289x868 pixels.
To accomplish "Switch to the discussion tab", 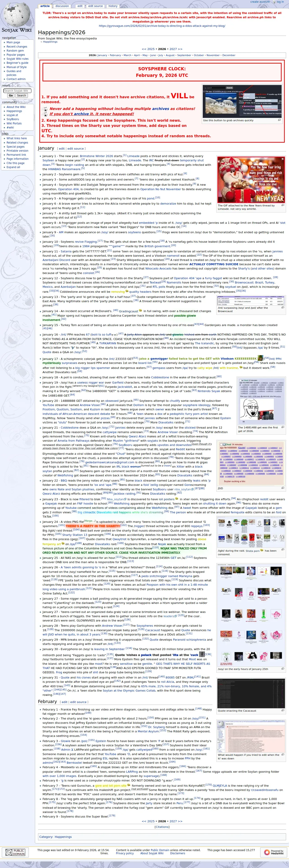I will point(62,6).
